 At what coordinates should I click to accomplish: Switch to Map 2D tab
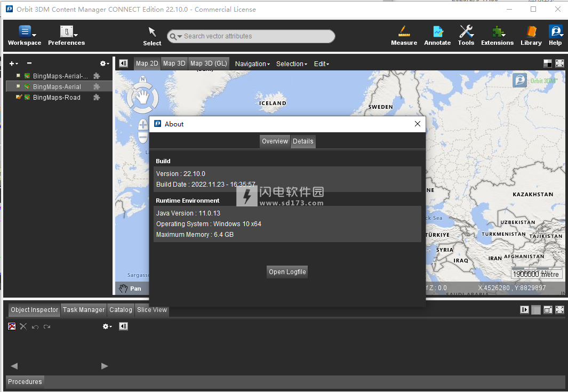(147, 63)
